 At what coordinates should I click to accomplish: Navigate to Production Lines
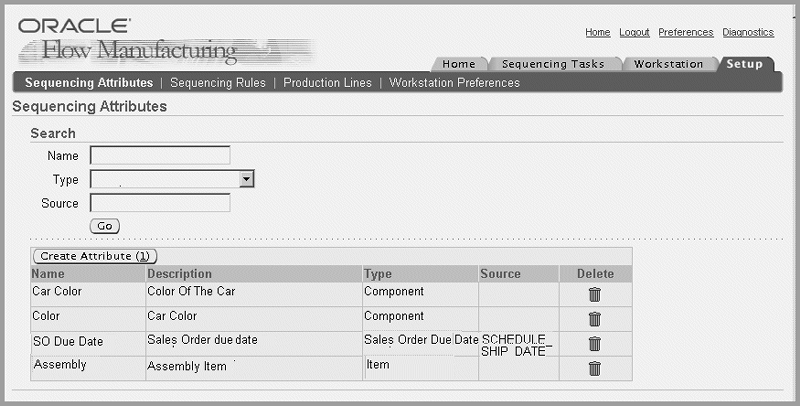(328, 83)
